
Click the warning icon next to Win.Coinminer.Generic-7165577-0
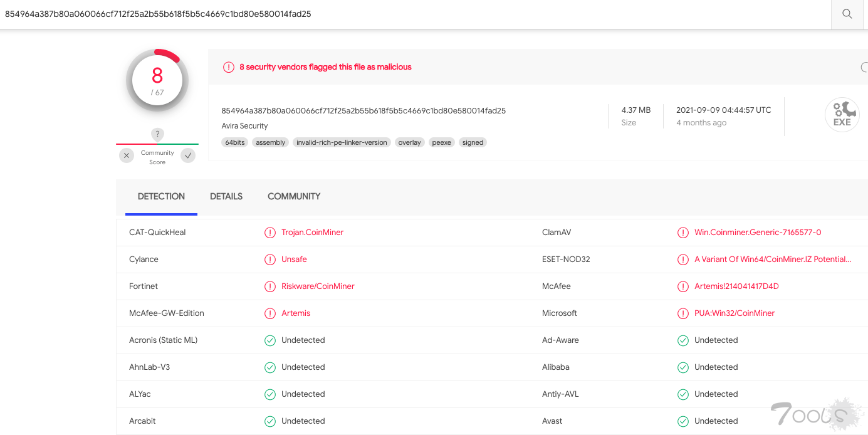coord(683,233)
